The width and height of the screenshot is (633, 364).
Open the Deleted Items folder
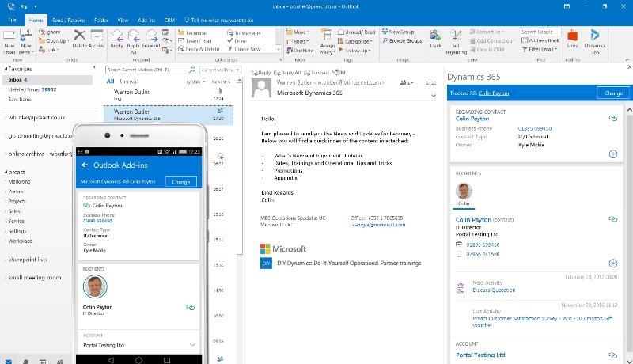(x=32, y=89)
